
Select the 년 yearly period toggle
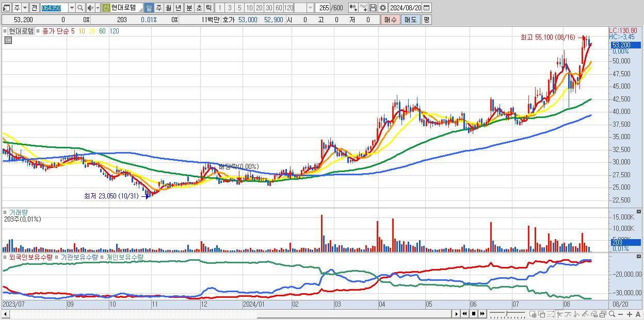[x=178, y=8]
